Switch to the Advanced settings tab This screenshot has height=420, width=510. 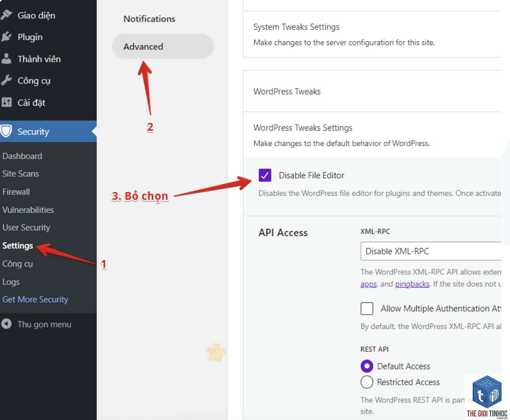pos(163,46)
